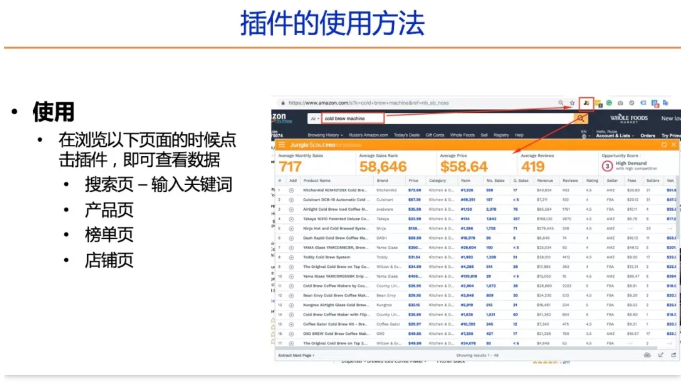Click the clock extension icon
692x385 pixels.
click(632, 103)
